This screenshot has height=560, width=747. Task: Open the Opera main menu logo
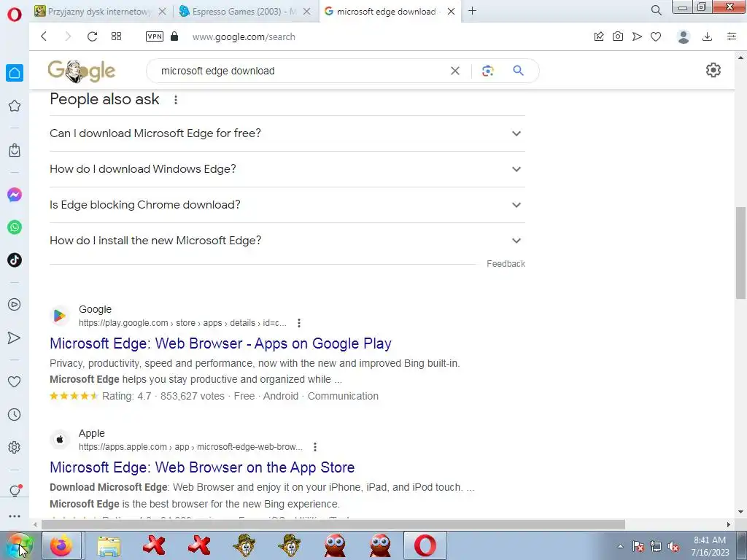coord(15,14)
